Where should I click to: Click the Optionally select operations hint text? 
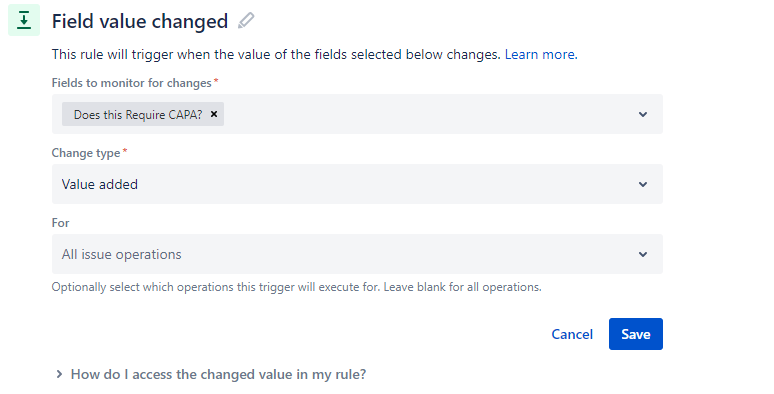click(x=297, y=287)
